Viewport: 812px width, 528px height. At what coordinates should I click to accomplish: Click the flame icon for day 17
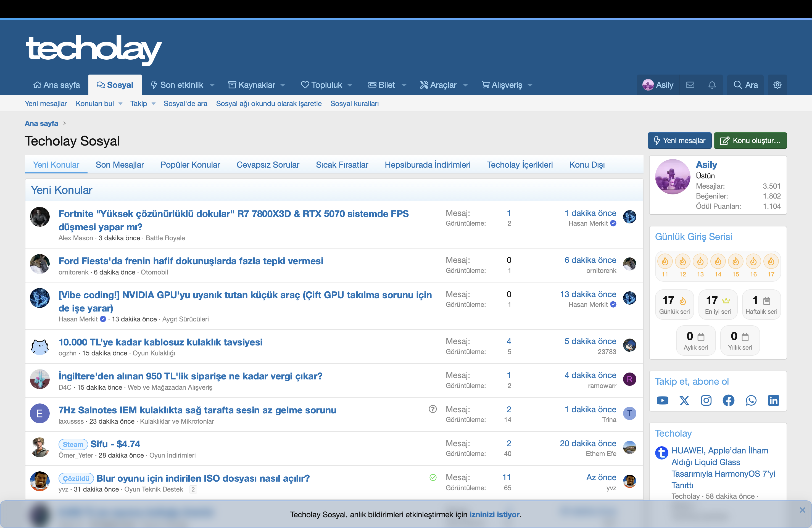point(771,262)
